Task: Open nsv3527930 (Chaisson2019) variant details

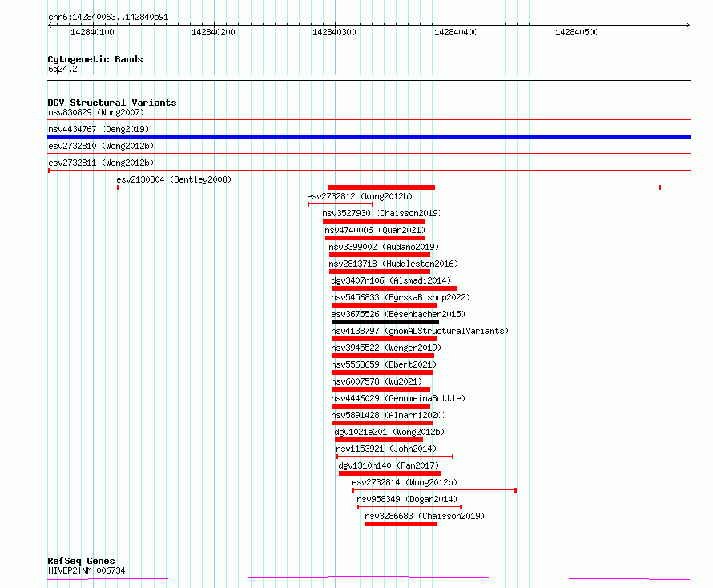Action: [374, 221]
